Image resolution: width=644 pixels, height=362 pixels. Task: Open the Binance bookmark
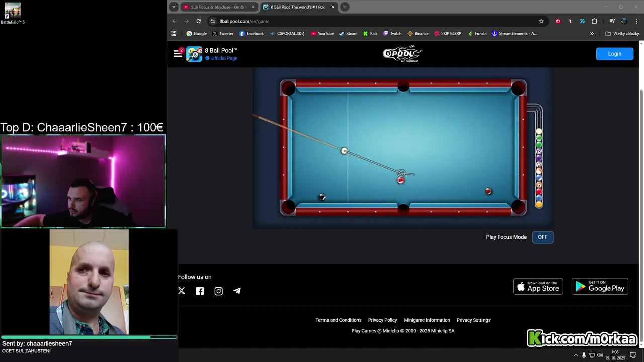pyautogui.click(x=418, y=34)
